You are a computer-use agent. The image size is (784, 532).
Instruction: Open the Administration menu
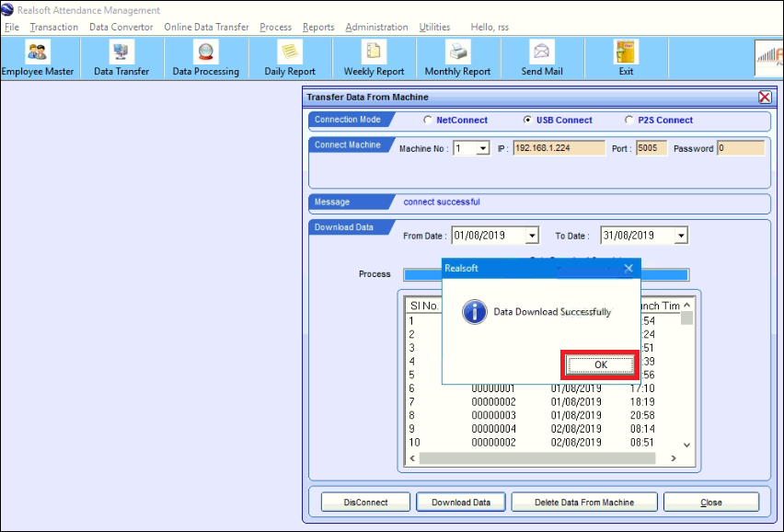tap(375, 27)
